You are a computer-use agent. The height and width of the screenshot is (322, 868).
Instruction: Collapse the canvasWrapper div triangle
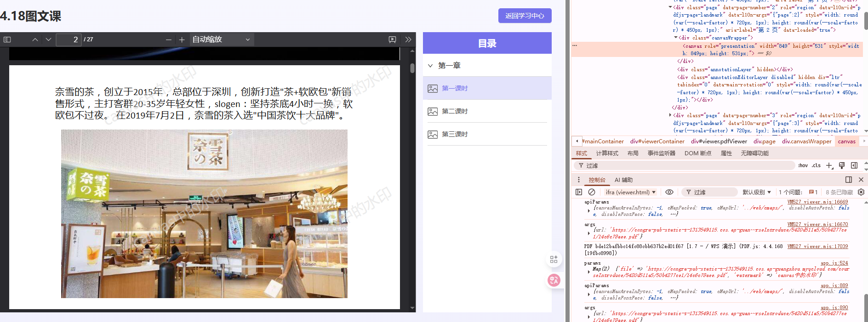[676, 38]
